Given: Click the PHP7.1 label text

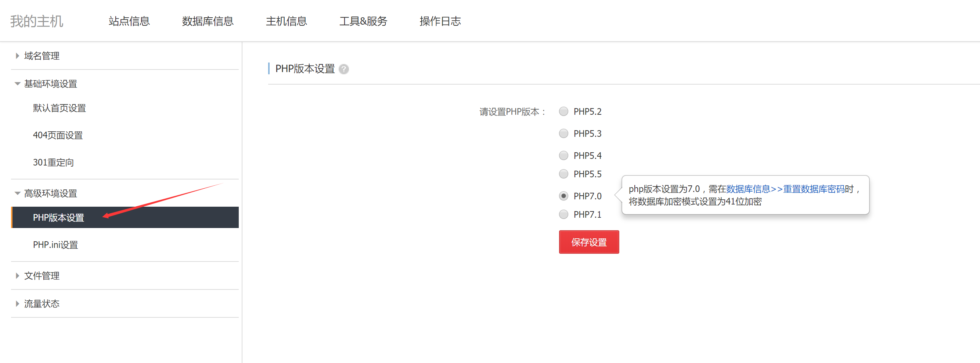Looking at the screenshot, I should [x=587, y=214].
